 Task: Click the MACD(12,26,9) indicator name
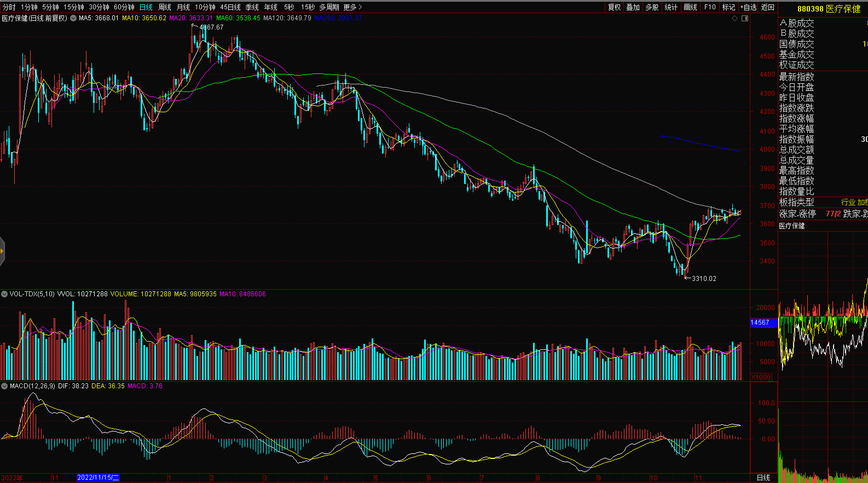pos(32,386)
